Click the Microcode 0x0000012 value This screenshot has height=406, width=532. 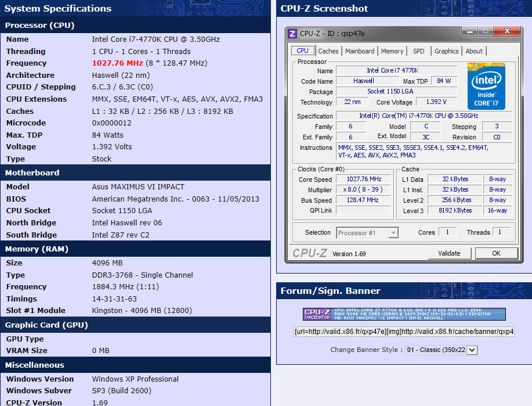(x=111, y=123)
